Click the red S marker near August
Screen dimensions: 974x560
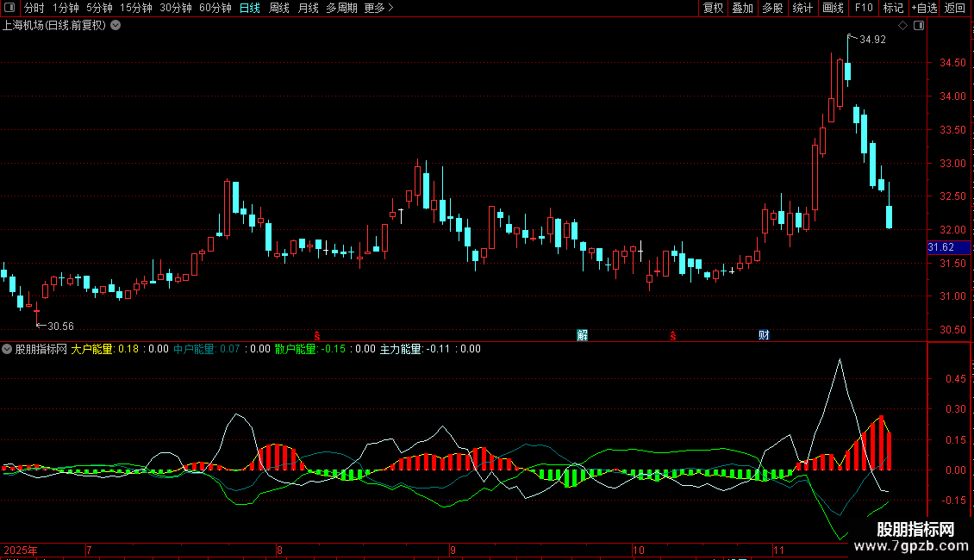point(317,336)
